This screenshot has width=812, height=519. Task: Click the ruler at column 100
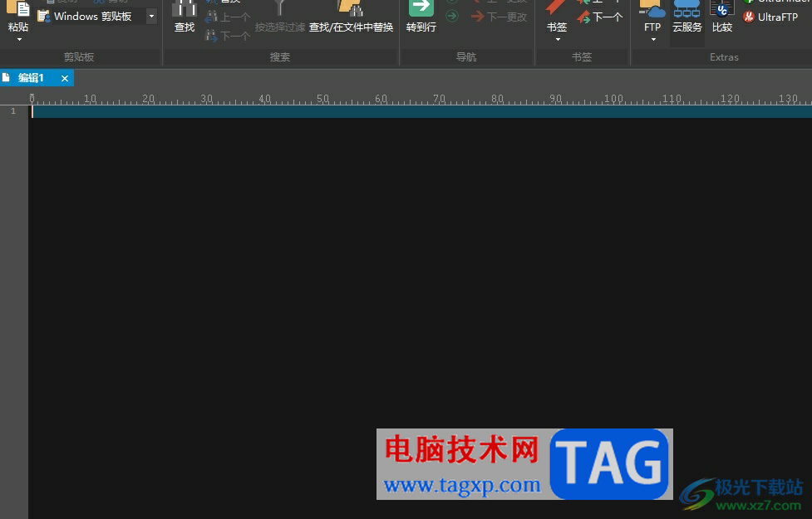click(x=613, y=99)
